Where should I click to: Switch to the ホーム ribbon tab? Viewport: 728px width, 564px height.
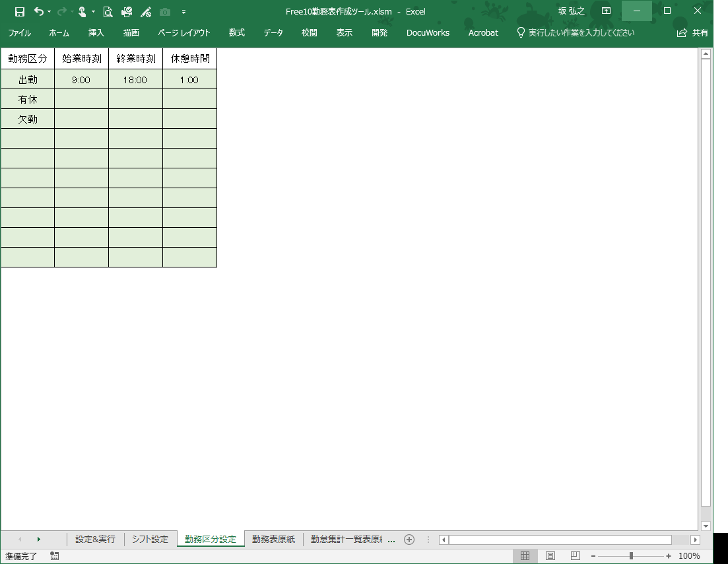[59, 33]
